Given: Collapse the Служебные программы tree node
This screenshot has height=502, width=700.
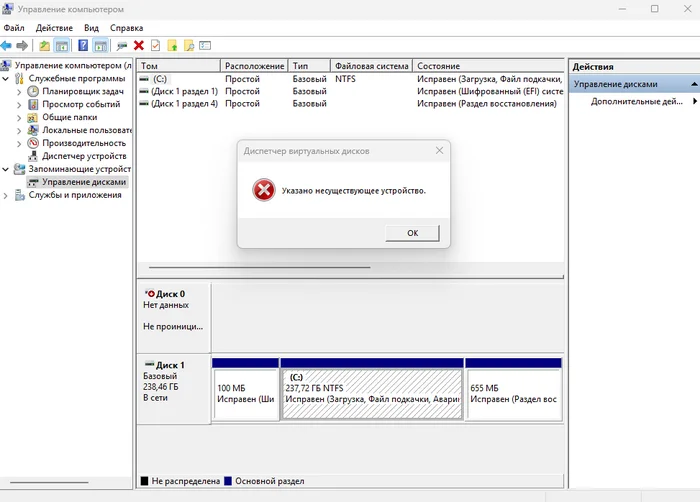Looking at the screenshot, I should click(6, 79).
